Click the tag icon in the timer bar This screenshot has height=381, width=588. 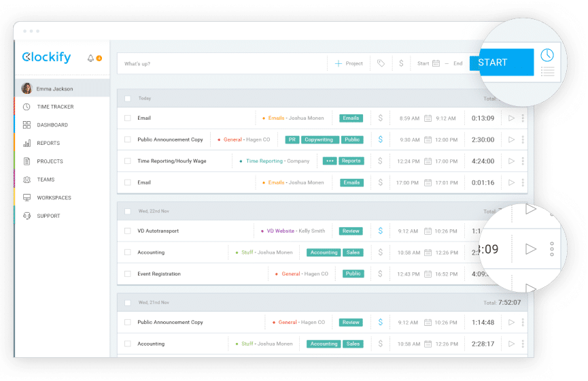click(x=381, y=63)
